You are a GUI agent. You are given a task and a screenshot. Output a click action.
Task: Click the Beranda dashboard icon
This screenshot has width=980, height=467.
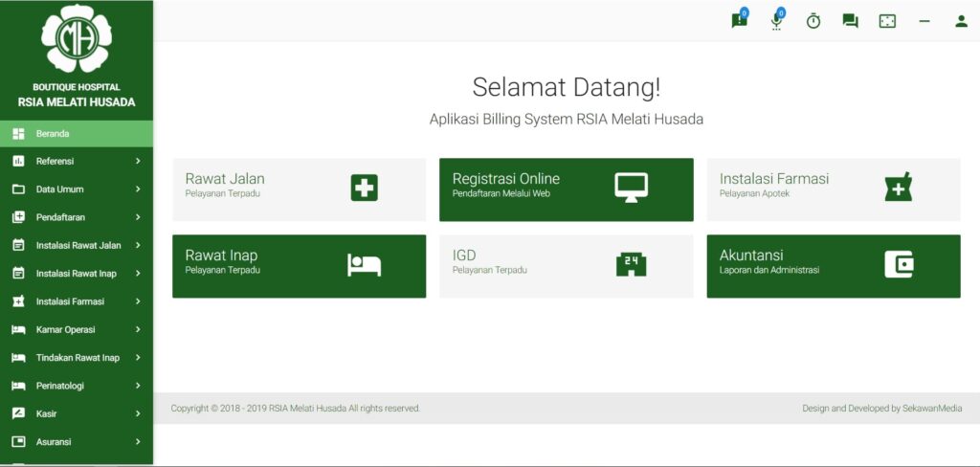point(19,134)
